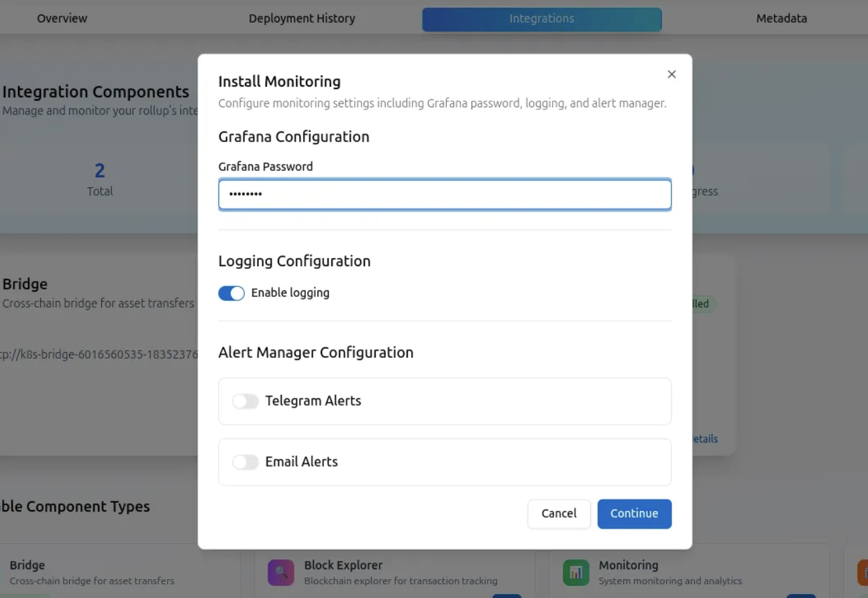This screenshot has height=598, width=868.
Task: Focus the Grafana Password field
Action: [445, 194]
